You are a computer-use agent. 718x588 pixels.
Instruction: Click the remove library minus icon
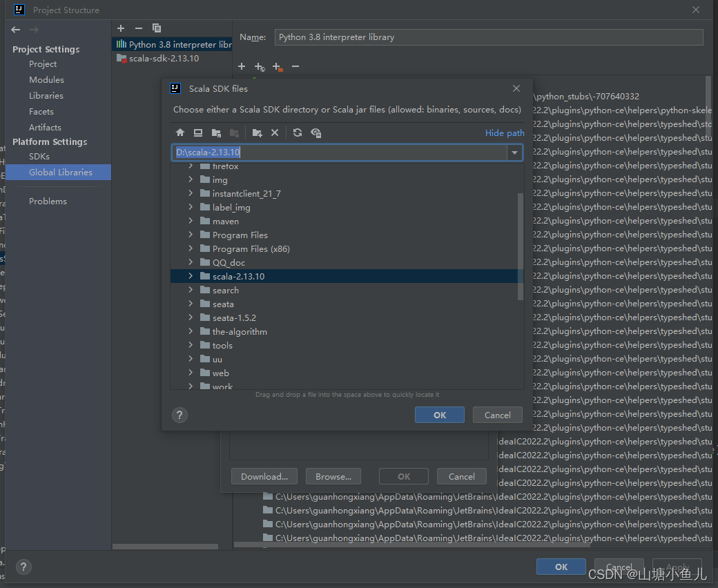(x=139, y=28)
